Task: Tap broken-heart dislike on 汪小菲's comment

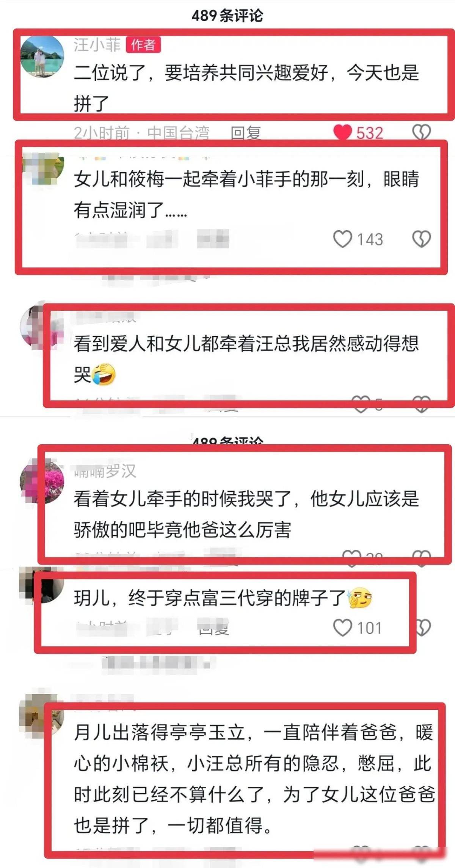Action: click(421, 132)
